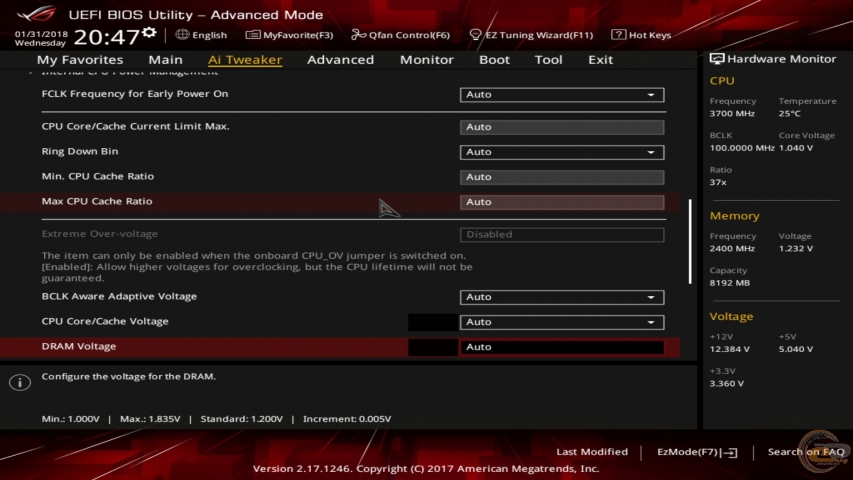Screen dimensions: 853x480
Task: Click the 01/31/2018 date text
Action: (41, 34)
